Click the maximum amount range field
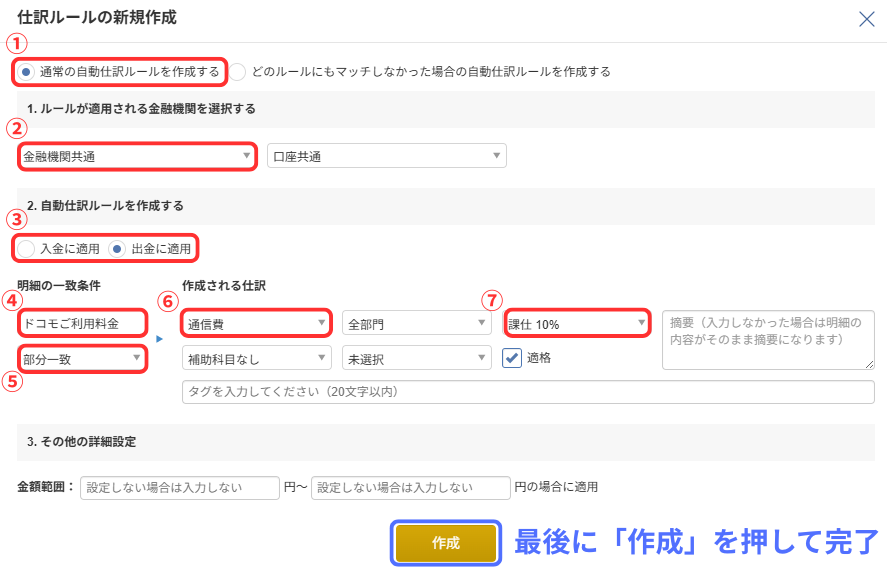Viewport: 887px width, 577px height. tap(410, 488)
